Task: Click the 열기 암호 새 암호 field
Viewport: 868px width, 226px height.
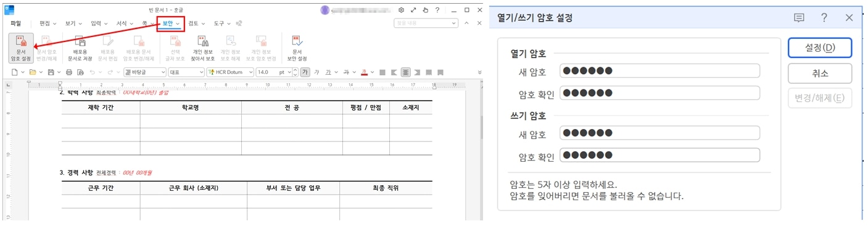Action: [x=659, y=70]
